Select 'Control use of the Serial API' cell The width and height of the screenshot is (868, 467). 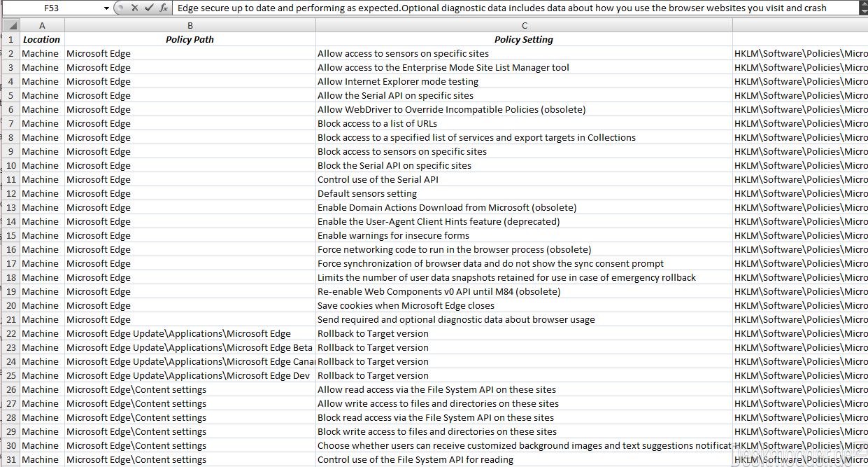click(x=524, y=179)
